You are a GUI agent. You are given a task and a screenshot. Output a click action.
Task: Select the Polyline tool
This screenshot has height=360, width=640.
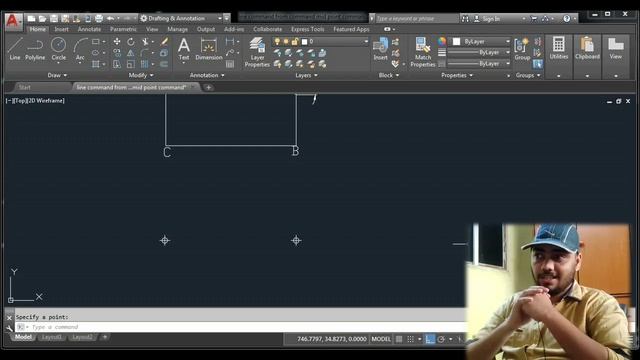click(x=35, y=49)
